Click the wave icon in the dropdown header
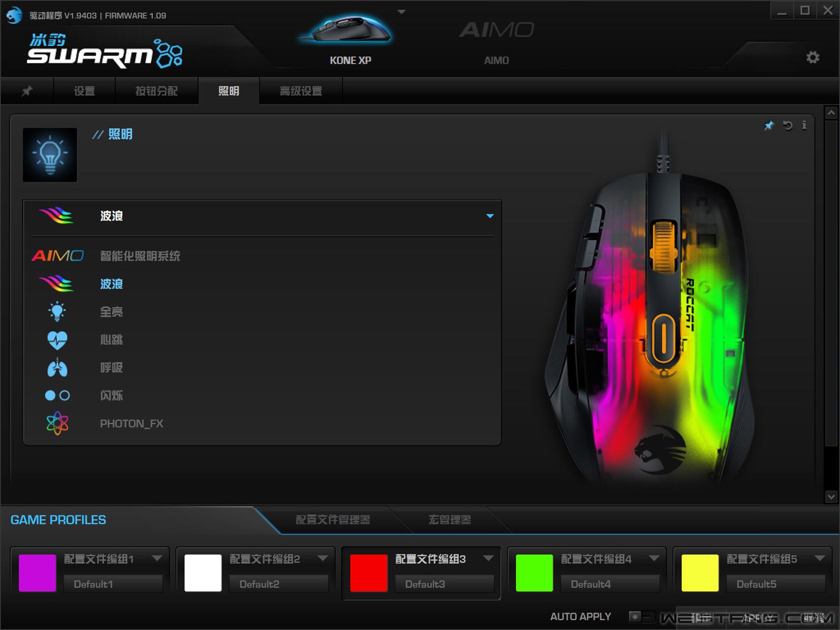 coord(57,215)
